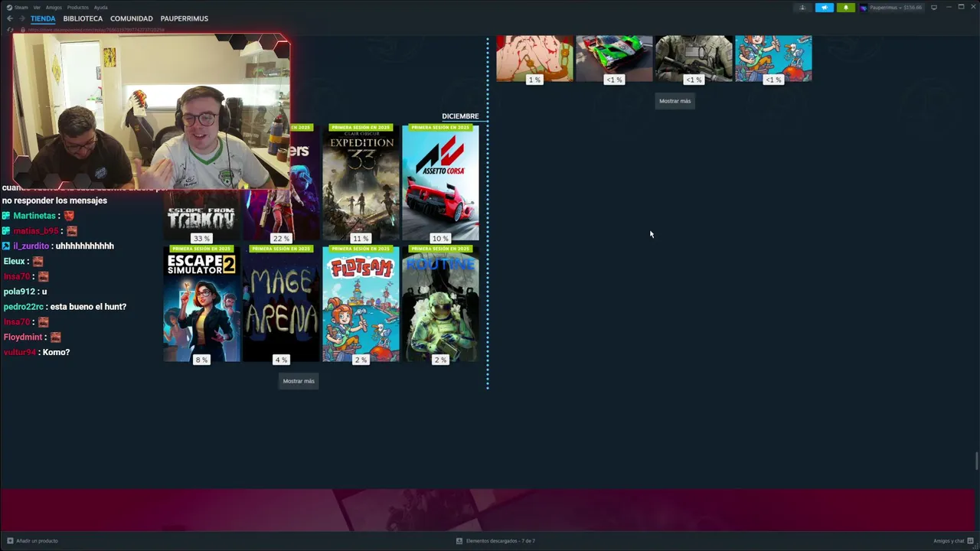Click the emote after Eleux's name
Viewport: 980px width, 551px height.
coord(38,262)
